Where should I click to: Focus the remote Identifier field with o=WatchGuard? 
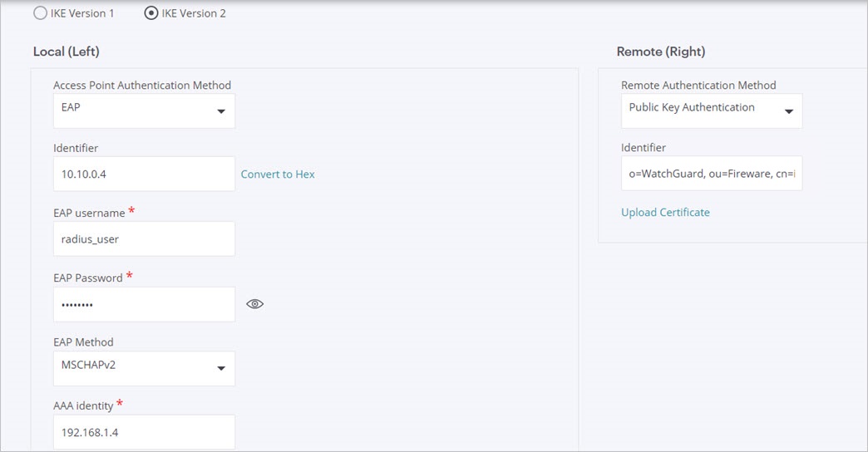tap(711, 173)
